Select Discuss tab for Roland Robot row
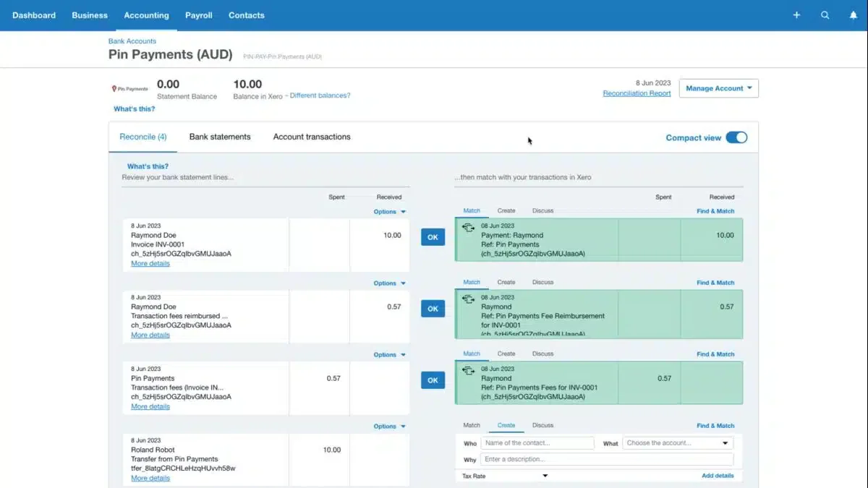This screenshot has width=868, height=488. (x=542, y=426)
